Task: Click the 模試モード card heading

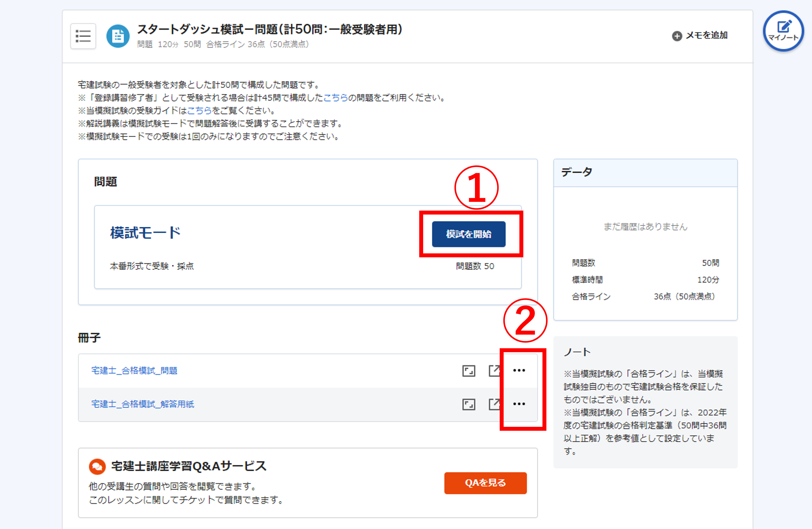Action: point(145,233)
